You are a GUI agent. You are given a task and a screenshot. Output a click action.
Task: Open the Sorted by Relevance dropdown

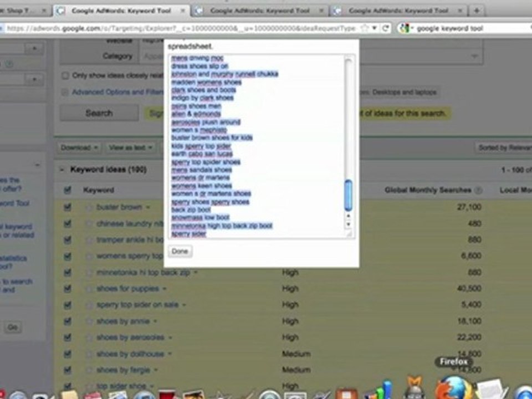pos(504,147)
